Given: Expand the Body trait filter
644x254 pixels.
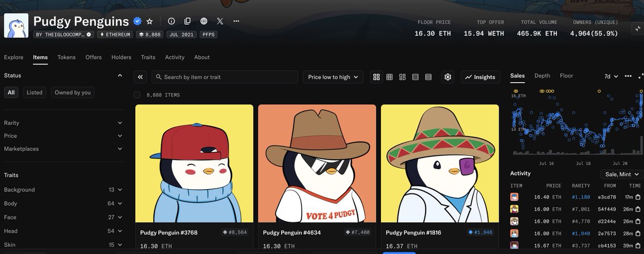Looking at the screenshot, I should [63, 204].
